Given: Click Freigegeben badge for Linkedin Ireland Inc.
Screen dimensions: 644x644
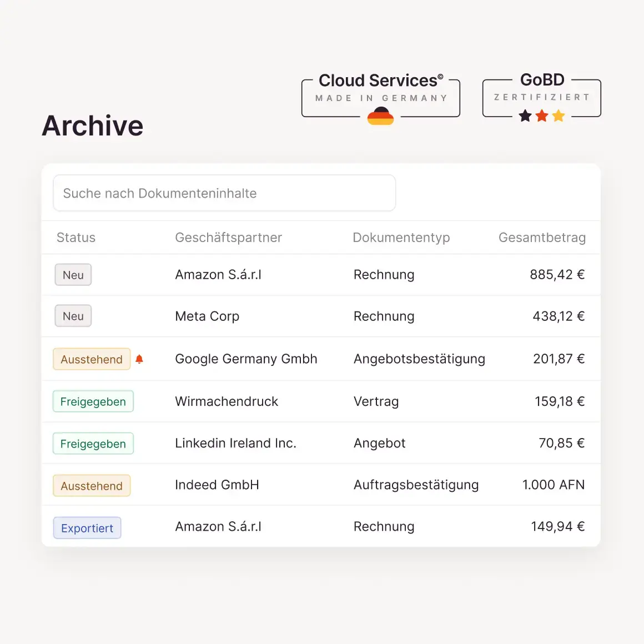Looking at the screenshot, I should pos(93,444).
